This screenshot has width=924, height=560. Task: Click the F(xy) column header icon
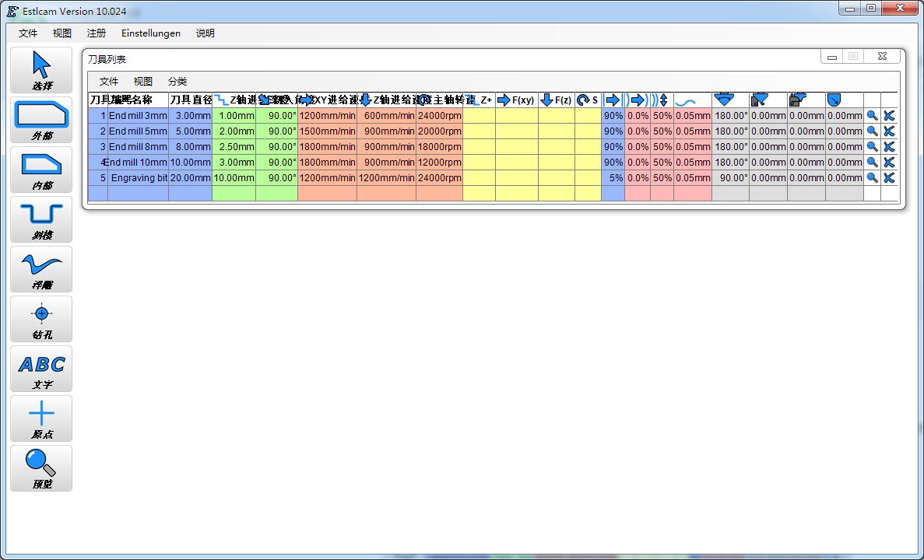pos(516,100)
